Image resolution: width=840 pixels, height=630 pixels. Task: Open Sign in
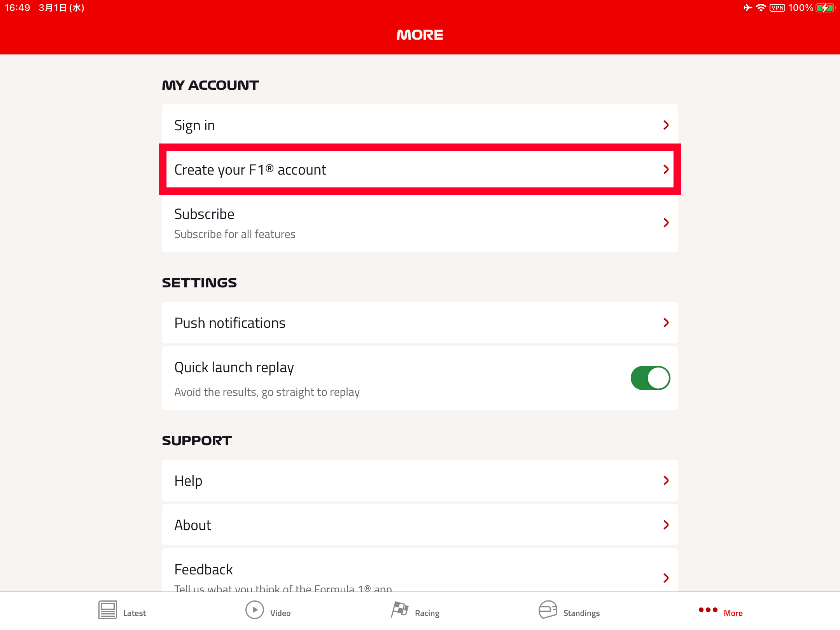(420, 125)
